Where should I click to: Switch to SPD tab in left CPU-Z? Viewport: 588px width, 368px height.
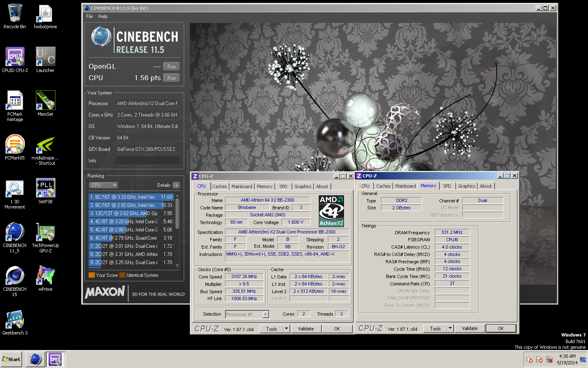pos(283,186)
